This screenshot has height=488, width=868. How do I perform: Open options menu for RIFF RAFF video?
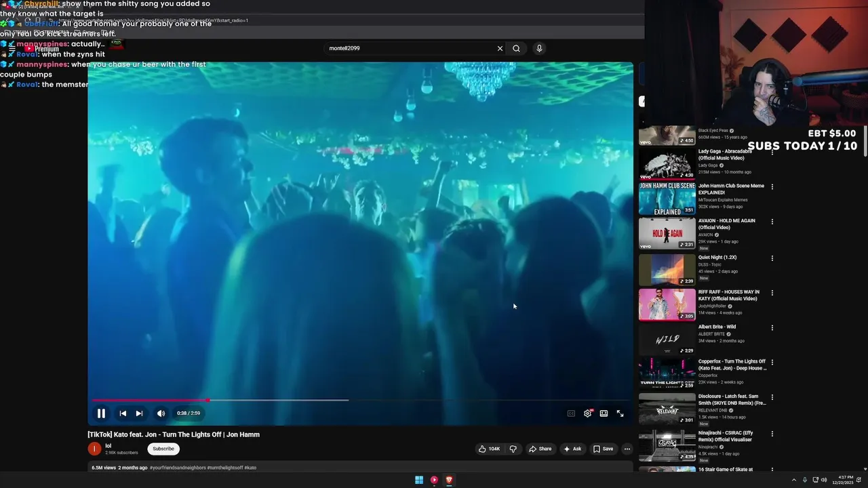(772, 293)
